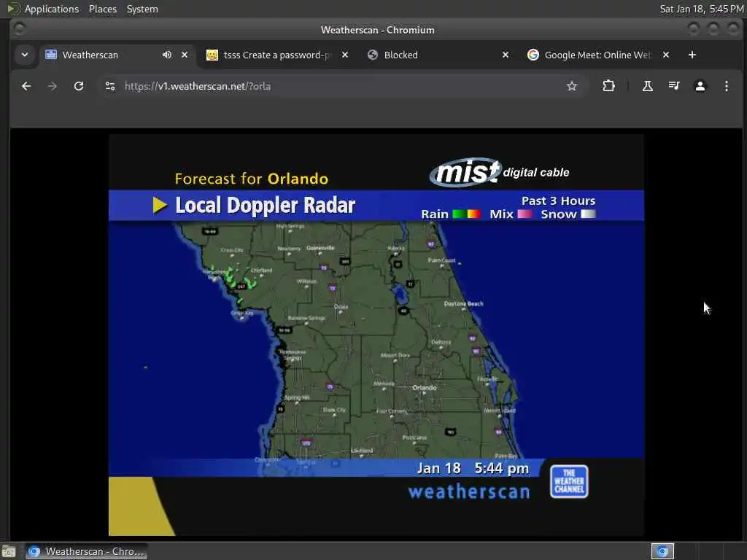Close the Blocked tab
Image resolution: width=747 pixels, height=560 pixels.
[506, 55]
